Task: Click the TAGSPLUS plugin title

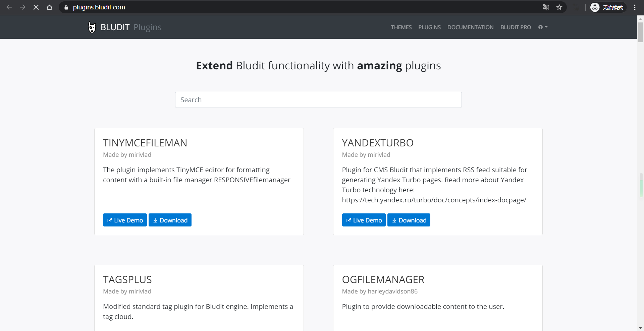Action: coord(127,280)
